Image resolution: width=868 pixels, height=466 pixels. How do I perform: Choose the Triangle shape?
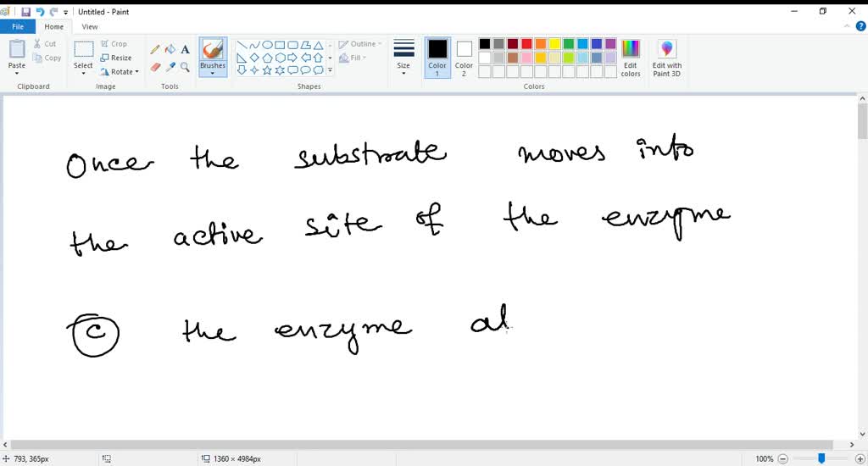319,46
